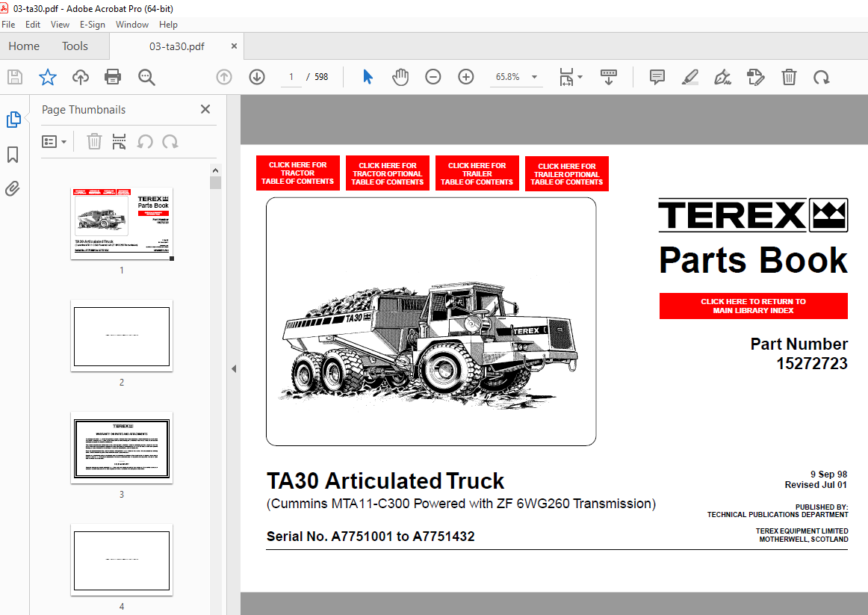Switch to the Tools tab
Screen dimensions: 868x615
pos(75,46)
